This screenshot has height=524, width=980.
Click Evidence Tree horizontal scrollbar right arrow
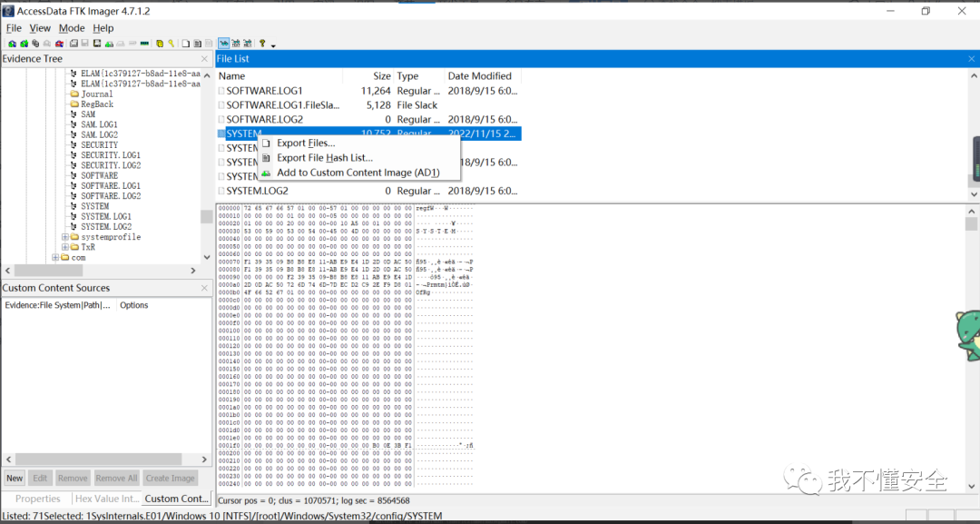(193, 271)
